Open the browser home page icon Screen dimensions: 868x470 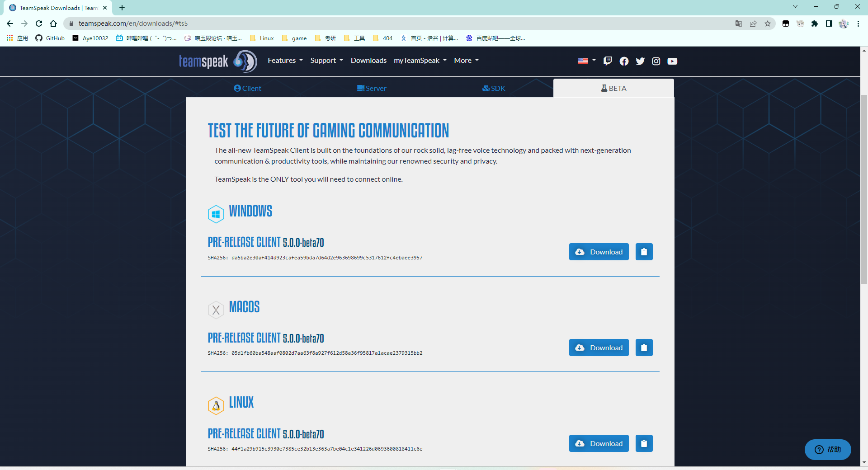click(53, 23)
